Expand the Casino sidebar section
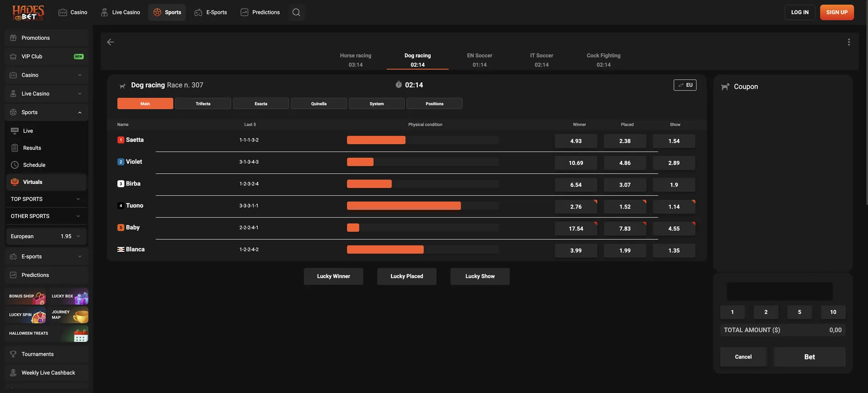868x393 pixels. 47,75
